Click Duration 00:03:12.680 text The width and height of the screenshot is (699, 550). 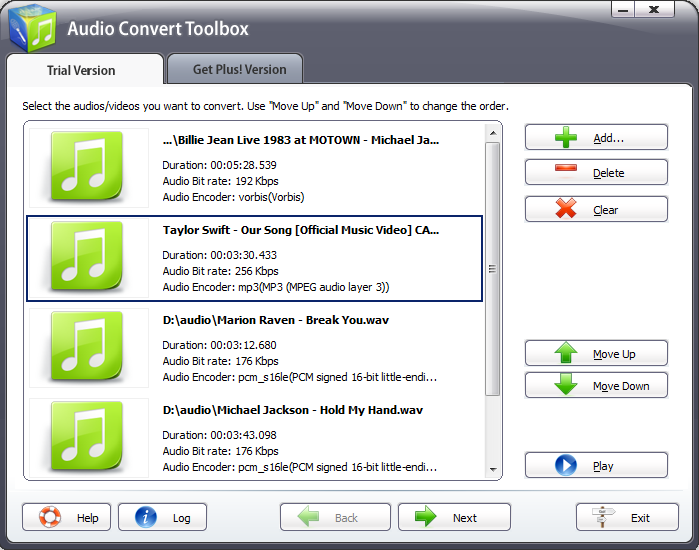pyautogui.click(x=219, y=345)
